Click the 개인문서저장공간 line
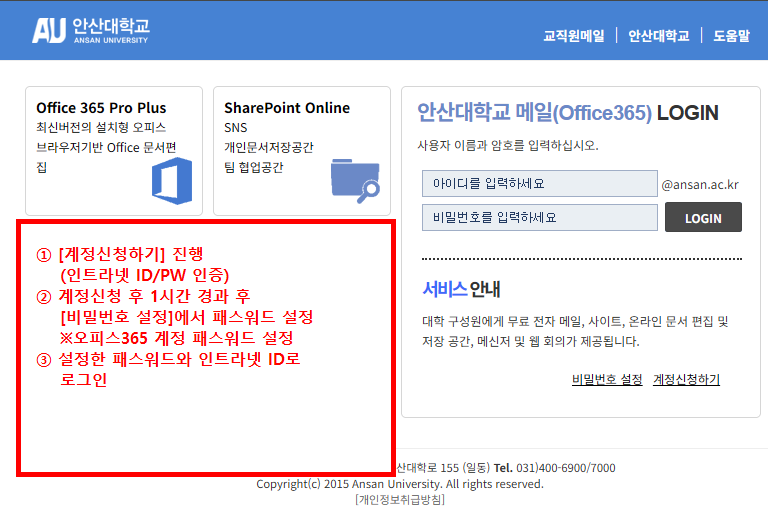Screen dimensions: 768x528 [x=269, y=147]
